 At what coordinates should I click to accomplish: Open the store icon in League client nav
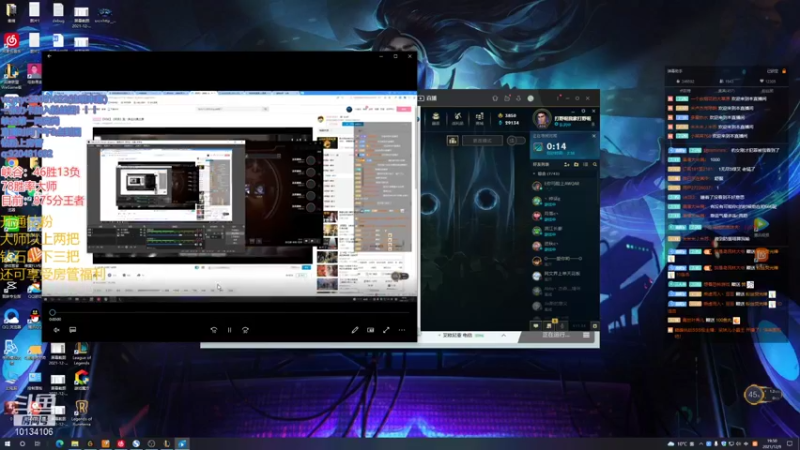[x=480, y=118]
